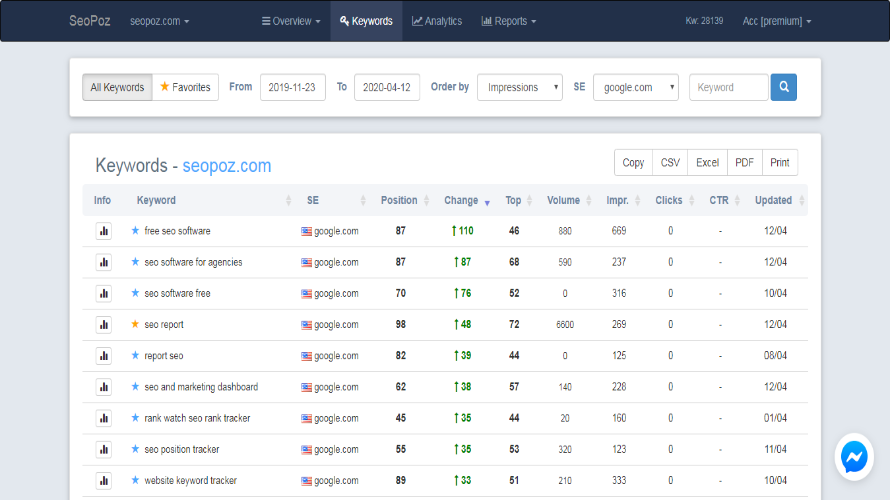Unfavorite the orange star on seo report
Viewport: 890px width, 500px height.
(x=135, y=324)
